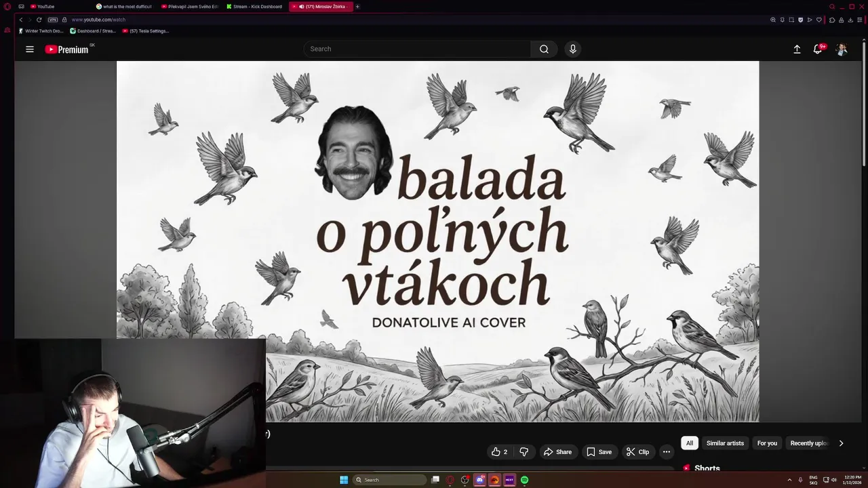Open the Winter Twitch Drops bookmark
The width and height of the screenshot is (868, 488).
click(x=41, y=30)
